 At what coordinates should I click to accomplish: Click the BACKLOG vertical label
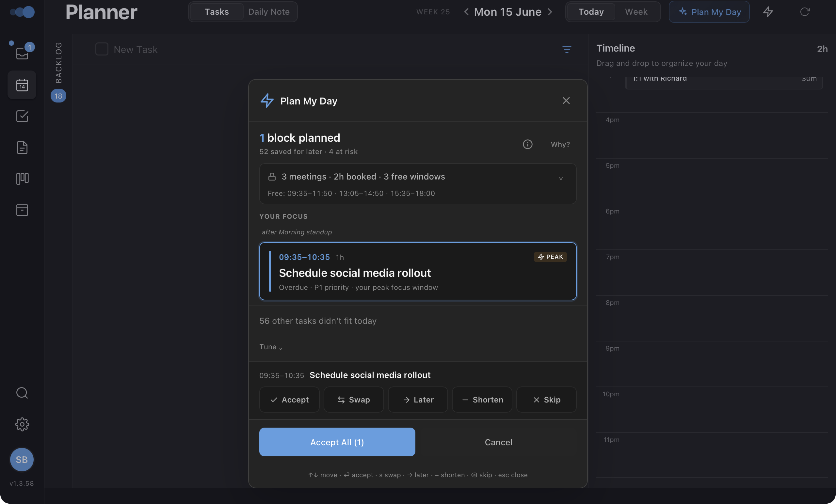[x=58, y=62]
